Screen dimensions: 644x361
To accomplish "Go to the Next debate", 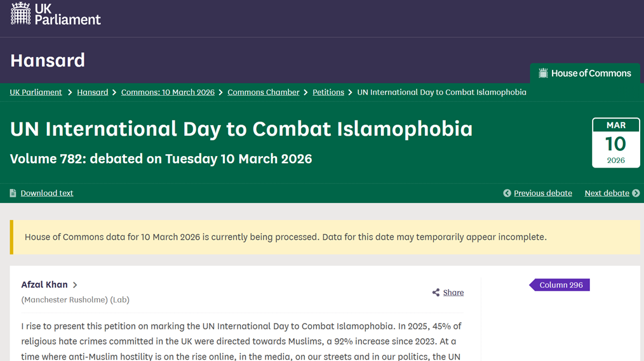I will (607, 193).
